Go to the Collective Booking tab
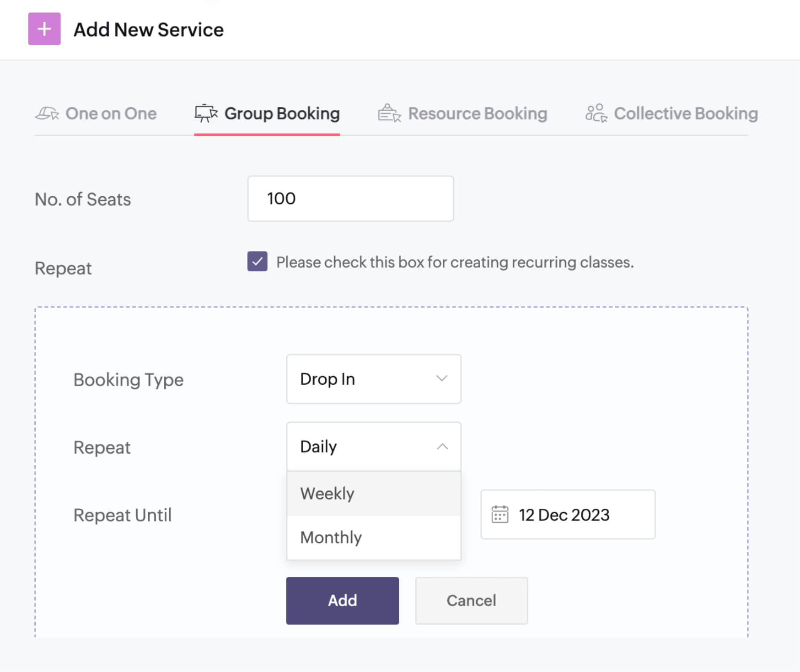800x672 pixels. 685,113
